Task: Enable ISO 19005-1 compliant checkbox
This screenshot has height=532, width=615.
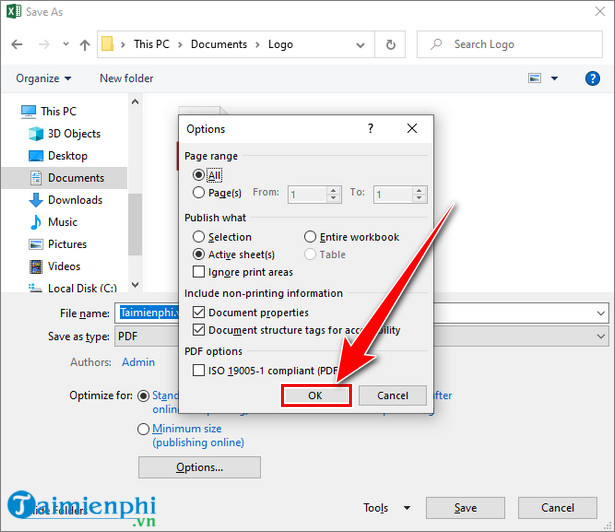Action: [199, 370]
